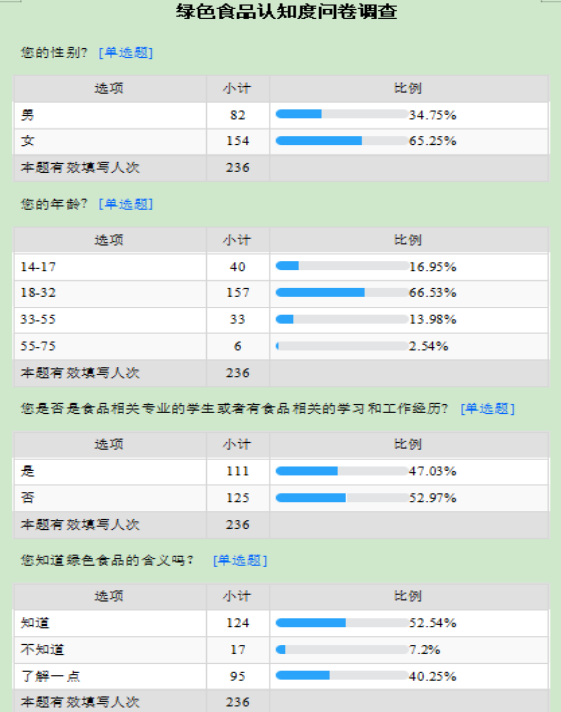
Task: Click the 18-32 age bar showing 66.53%
Action: click(x=342, y=292)
